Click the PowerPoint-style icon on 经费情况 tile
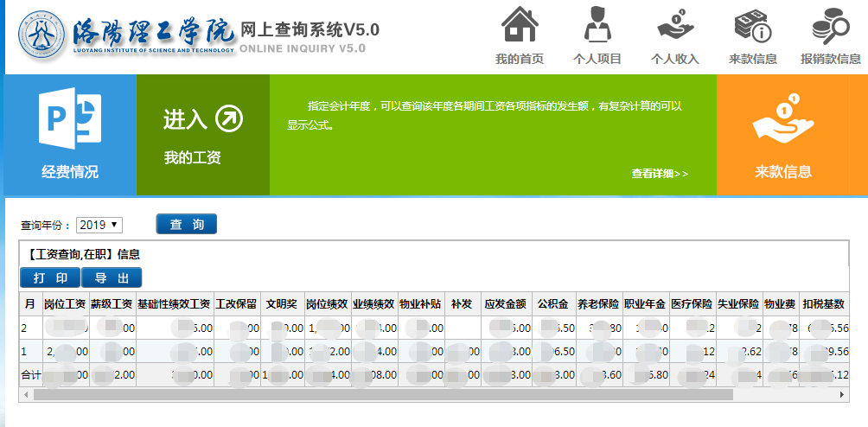868x427 pixels. tap(70, 119)
